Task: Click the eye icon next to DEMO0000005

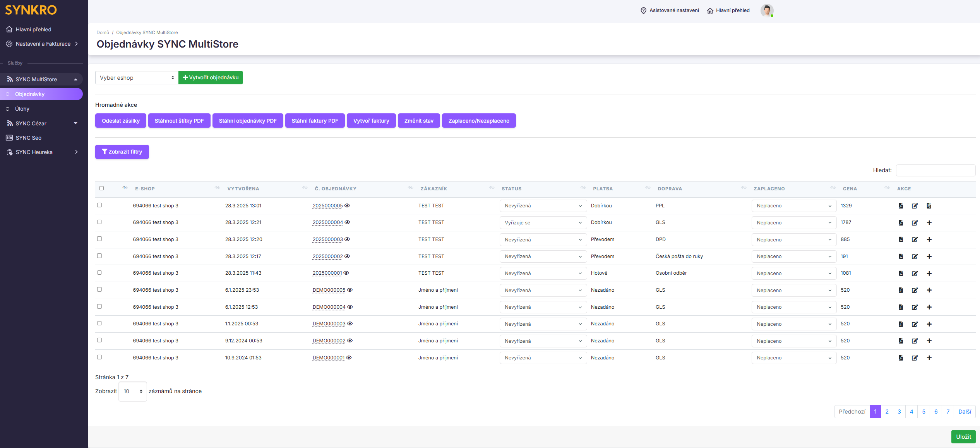Action: (350, 290)
